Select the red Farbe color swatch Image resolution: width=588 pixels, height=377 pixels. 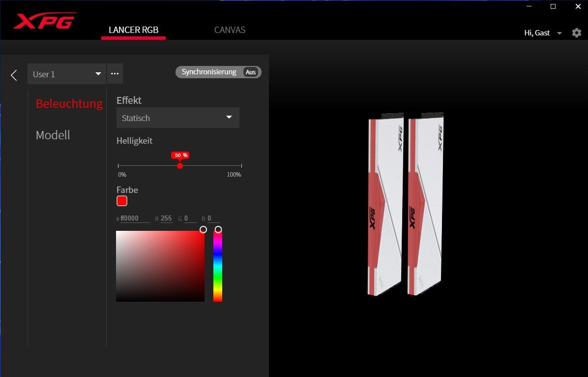click(x=122, y=201)
